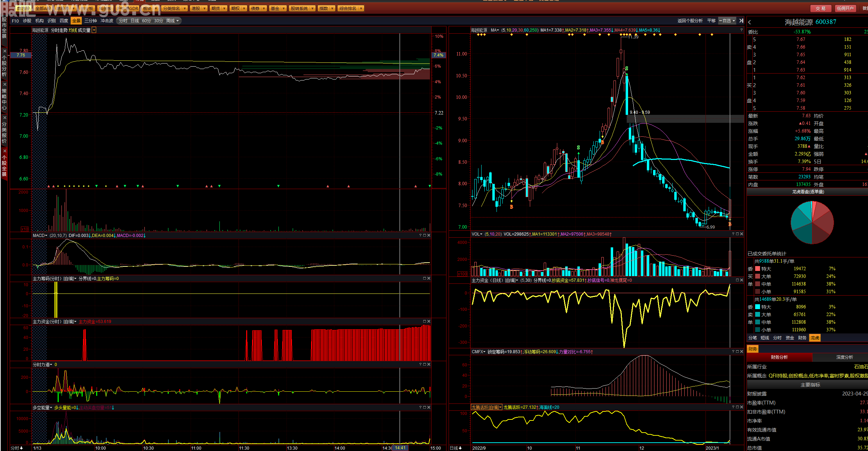868x451 pixels.
Task: Click the 交易 trade button
Action: point(821,9)
